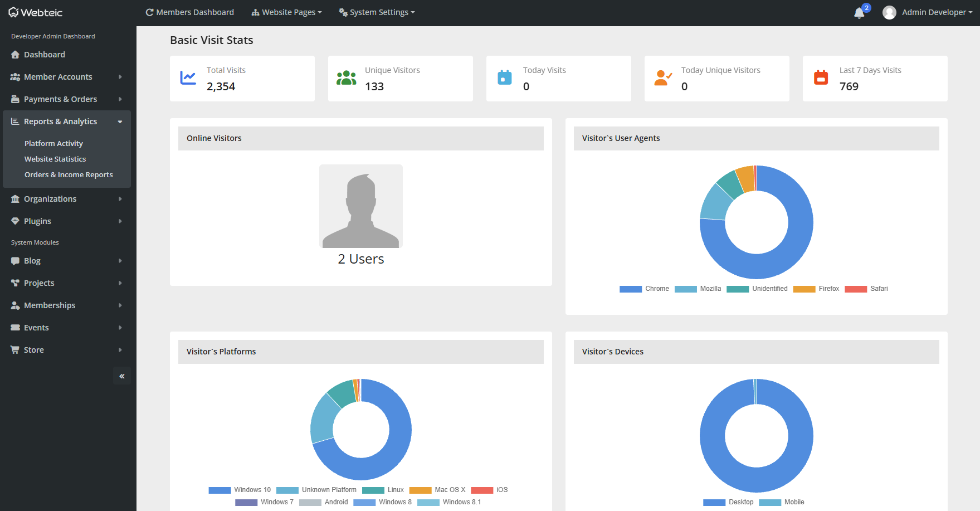980x511 pixels.
Task: Click the Unique Visitors group icon
Action: click(x=347, y=78)
